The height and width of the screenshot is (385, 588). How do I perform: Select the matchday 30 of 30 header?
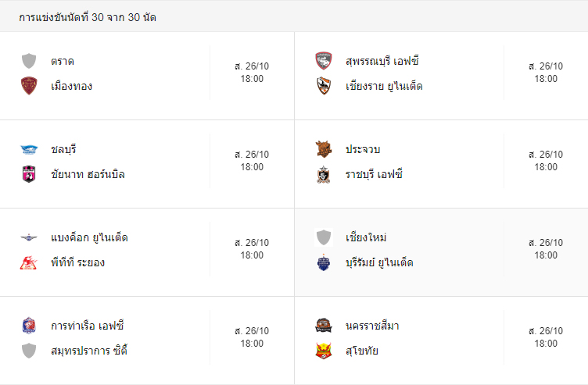(x=88, y=17)
